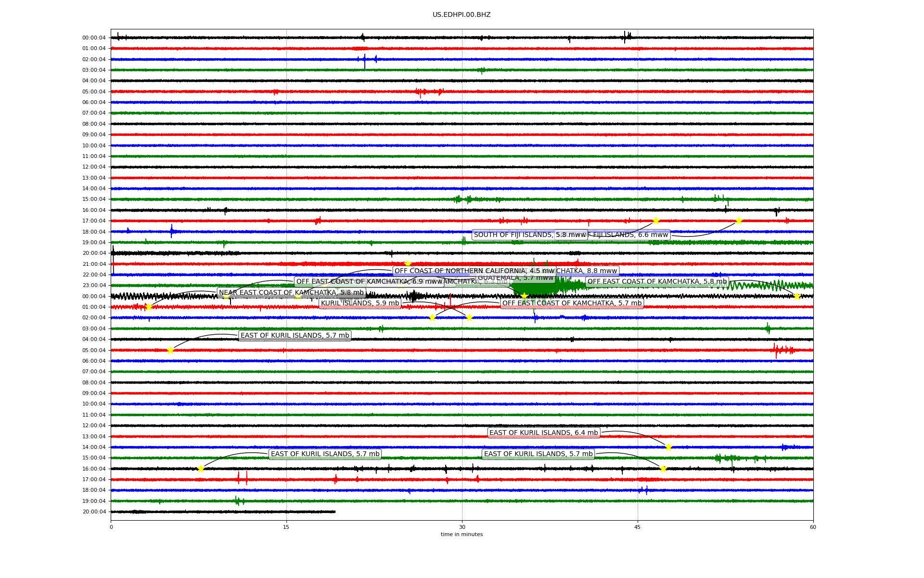Click the star marker for the Fiji 6.6 mww event
The image size is (924, 578).
click(x=739, y=221)
